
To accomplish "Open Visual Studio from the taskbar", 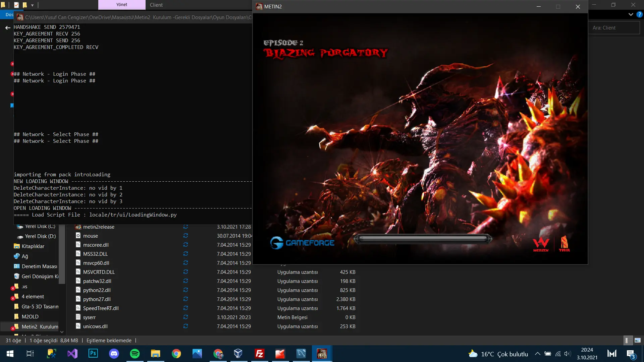I will [72, 354].
